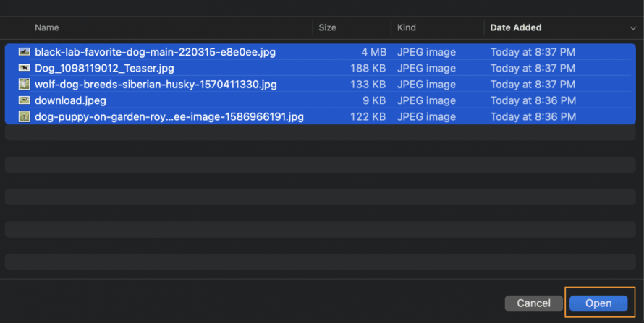
Task: Toggle sort order chevron in Date Added column
Action: [x=632, y=28]
